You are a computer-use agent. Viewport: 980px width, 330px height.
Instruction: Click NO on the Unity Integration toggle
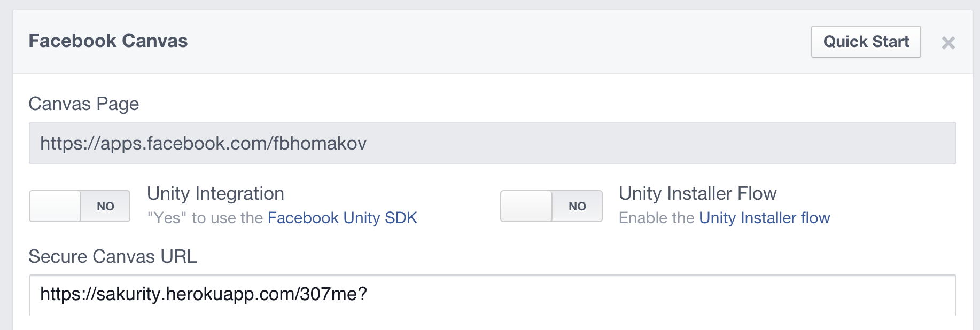pos(105,206)
